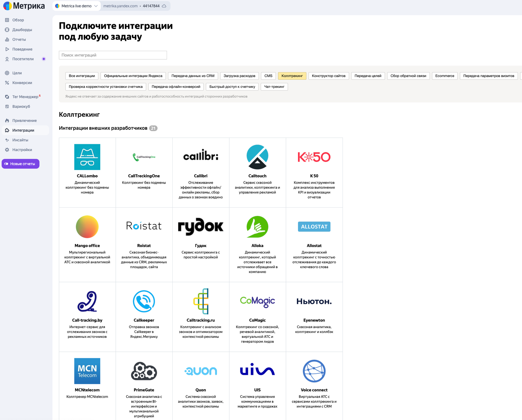Screen dimensions: 522x420
Task: Open the Гудок integration card title
Action: [201, 246]
